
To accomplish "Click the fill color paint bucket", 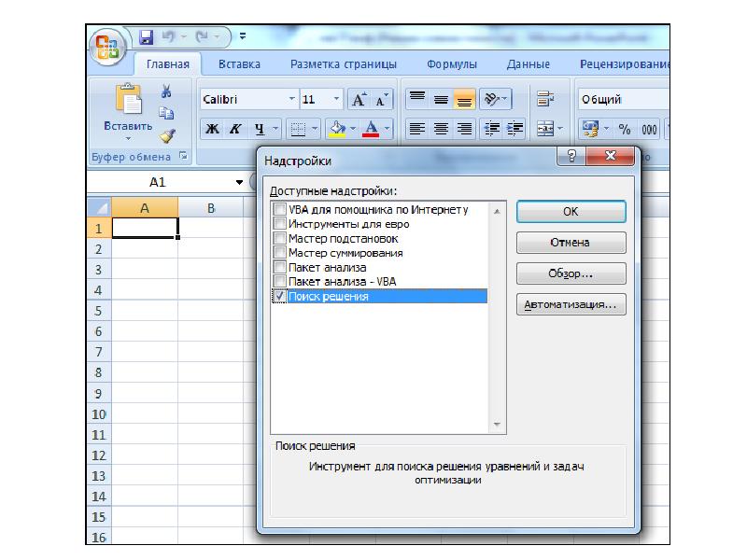I will [338, 129].
